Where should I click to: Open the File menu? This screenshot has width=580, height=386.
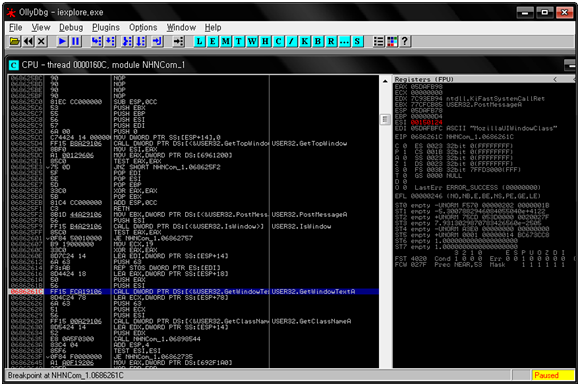point(16,28)
